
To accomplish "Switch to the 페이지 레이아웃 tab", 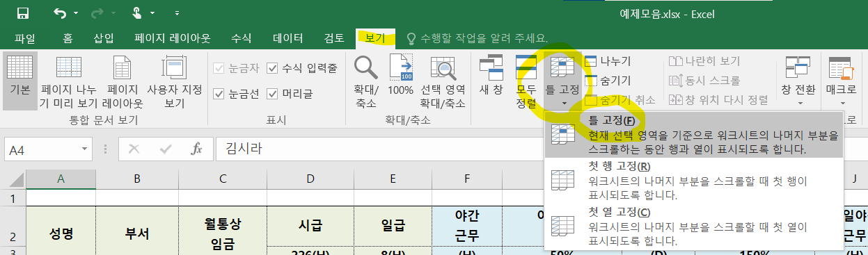I will pos(173,38).
